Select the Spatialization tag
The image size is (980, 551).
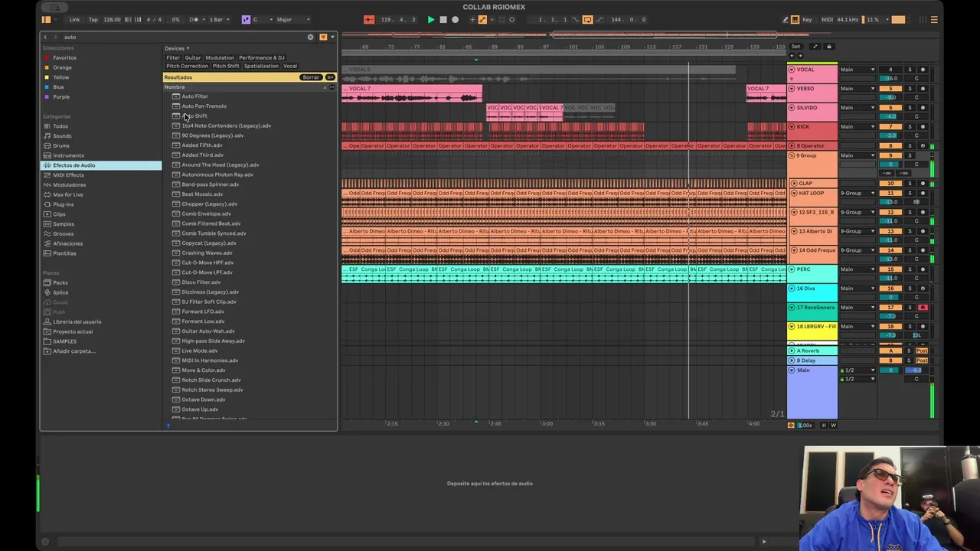(x=261, y=66)
